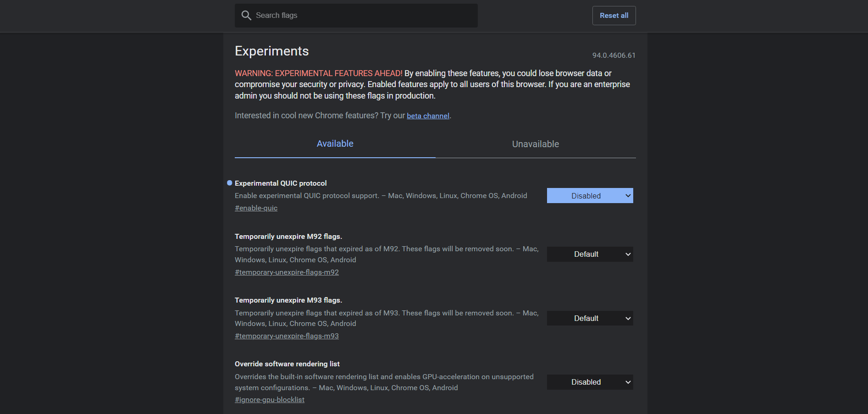868x414 pixels.
Task: Open the beta channel link
Action: [x=428, y=116]
